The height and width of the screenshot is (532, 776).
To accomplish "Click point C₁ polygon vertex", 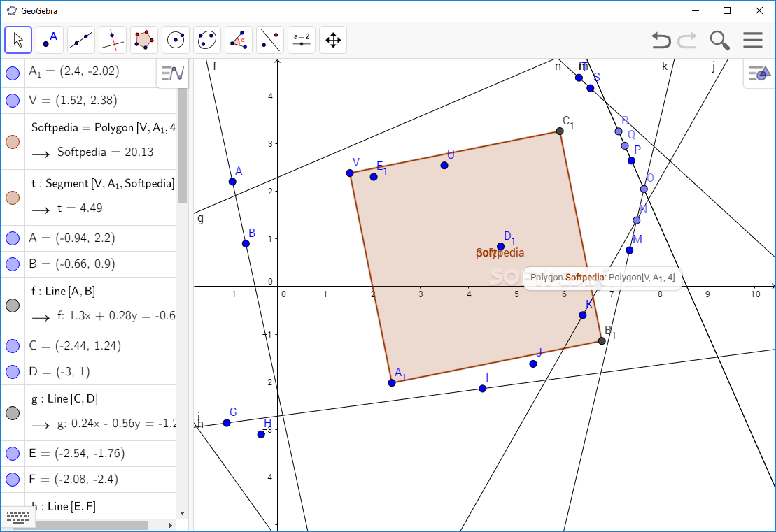I will click(x=560, y=131).
